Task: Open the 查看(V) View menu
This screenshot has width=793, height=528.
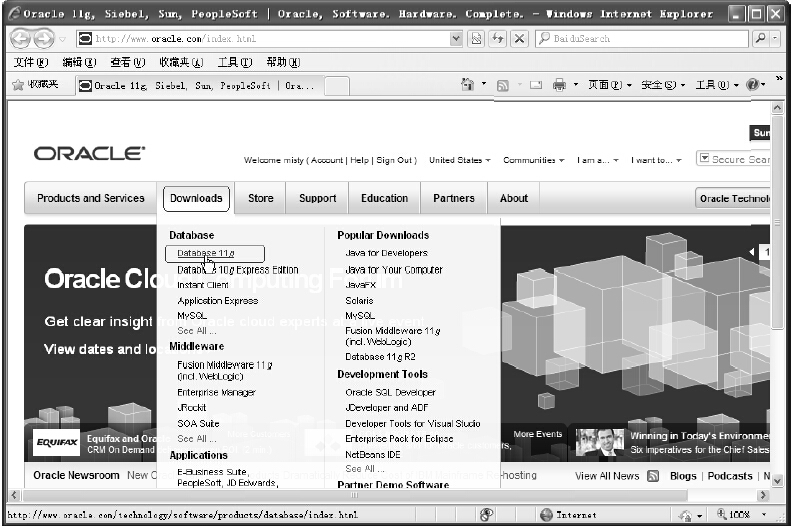Action: pos(127,62)
